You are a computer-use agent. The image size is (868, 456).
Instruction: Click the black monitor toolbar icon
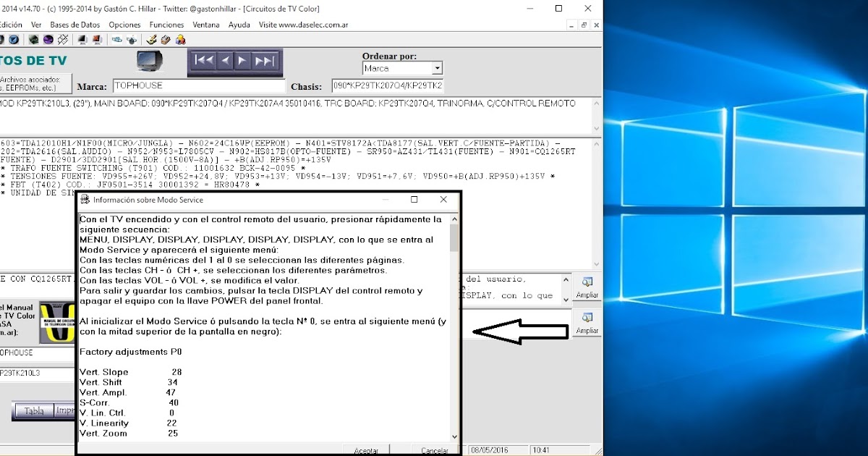click(82, 39)
